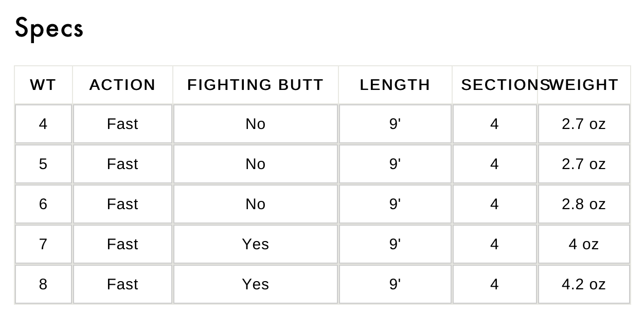Click the 4 oz weight cell

click(584, 244)
